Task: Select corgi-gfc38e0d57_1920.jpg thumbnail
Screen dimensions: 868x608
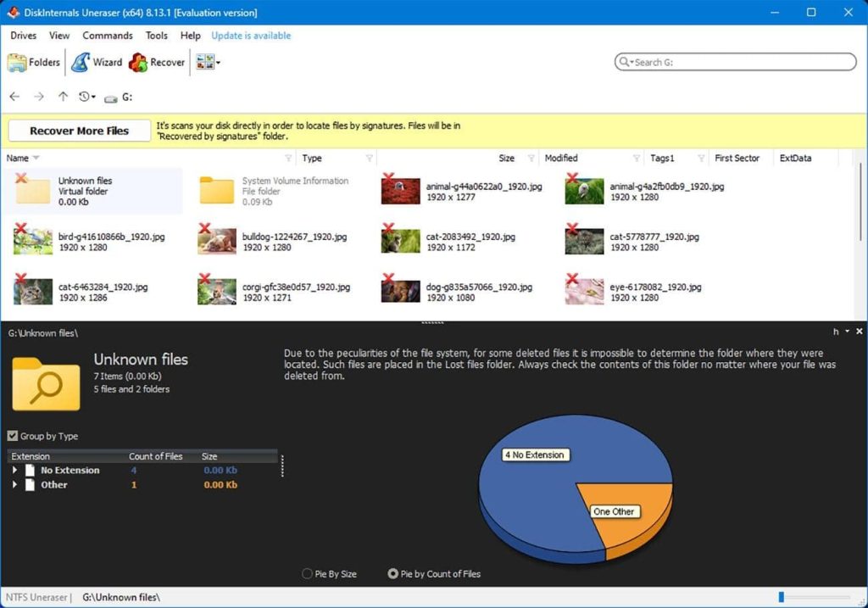Action: (x=216, y=292)
